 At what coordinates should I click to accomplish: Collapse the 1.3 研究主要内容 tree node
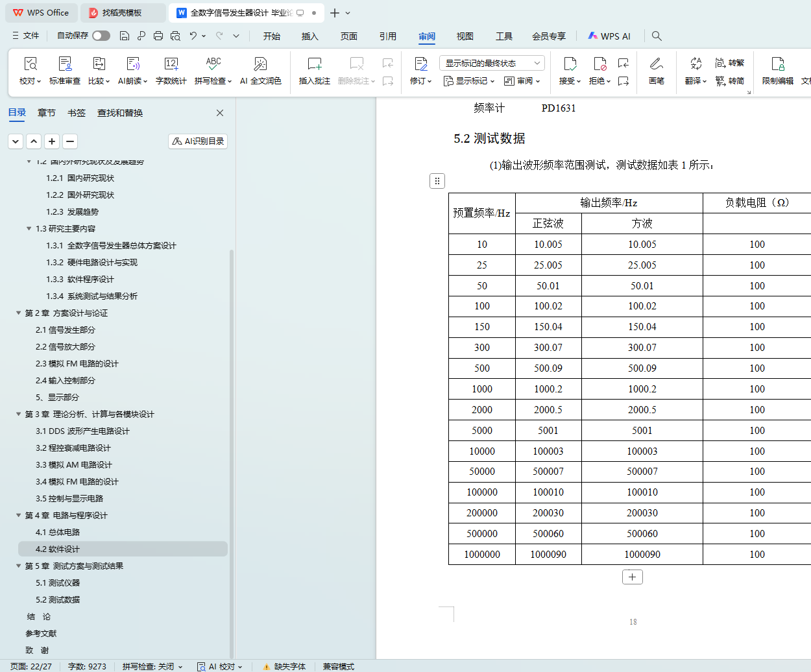(29, 229)
